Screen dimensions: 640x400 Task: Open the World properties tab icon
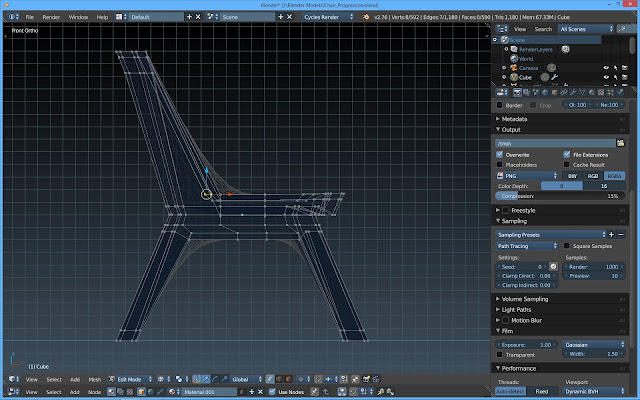(544, 93)
